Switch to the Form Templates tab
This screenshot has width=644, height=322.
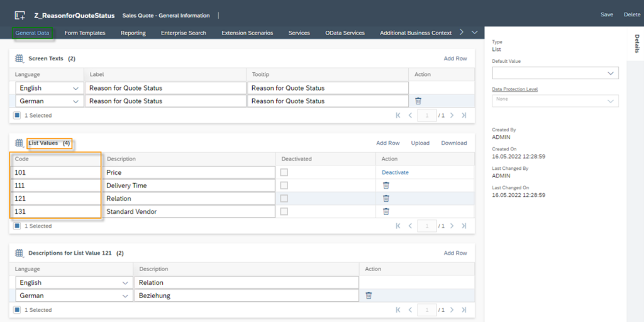85,33
